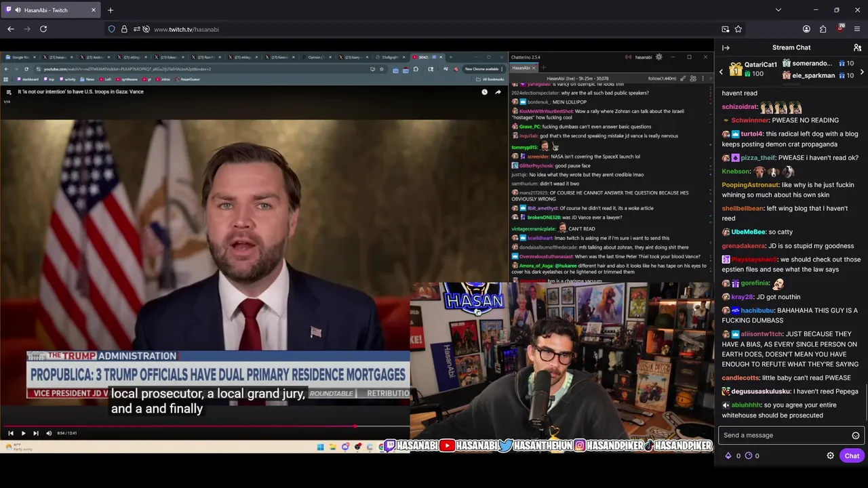Select the HasanAbi - Twitch browser tab
The height and width of the screenshot is (488, 868).
(52, 10)
